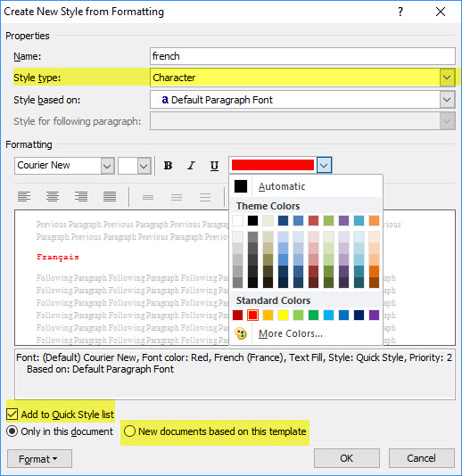
Task: Pick standard Blue swatch
Action: [344, 316]
